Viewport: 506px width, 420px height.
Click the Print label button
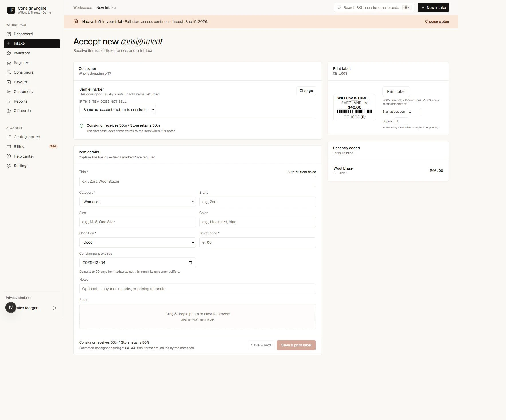(396, 92)
